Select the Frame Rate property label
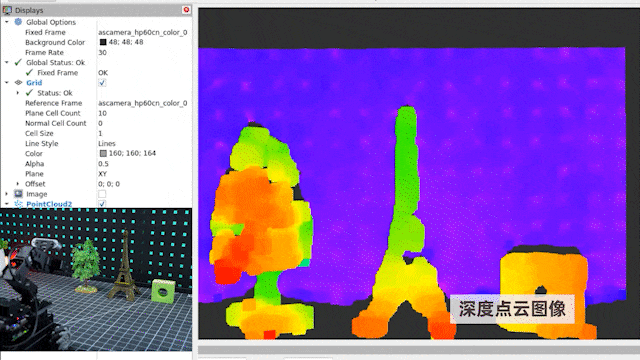Viewport: 640px width, 360px height. coord(44,53)
